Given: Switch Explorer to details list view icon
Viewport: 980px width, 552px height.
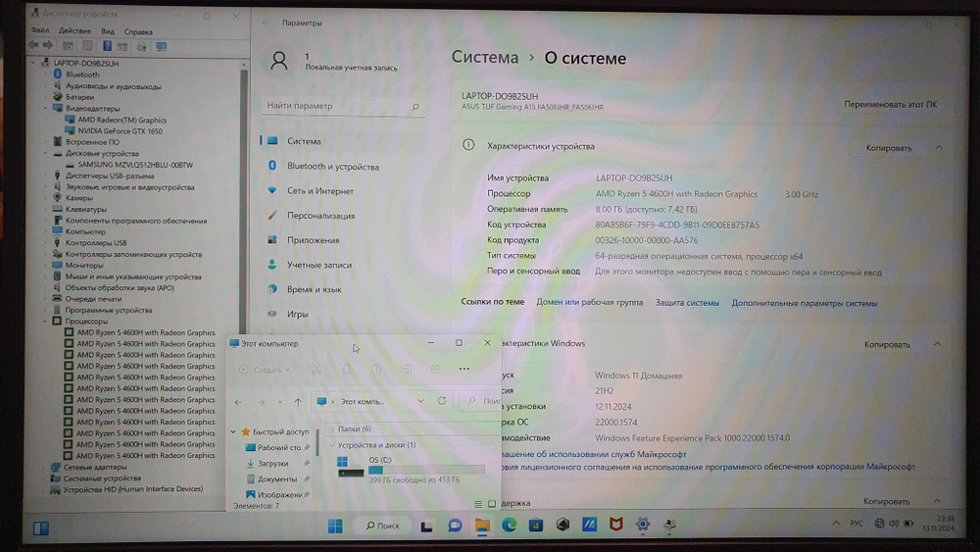Looking at the screenshot, I should pos(478,504).
